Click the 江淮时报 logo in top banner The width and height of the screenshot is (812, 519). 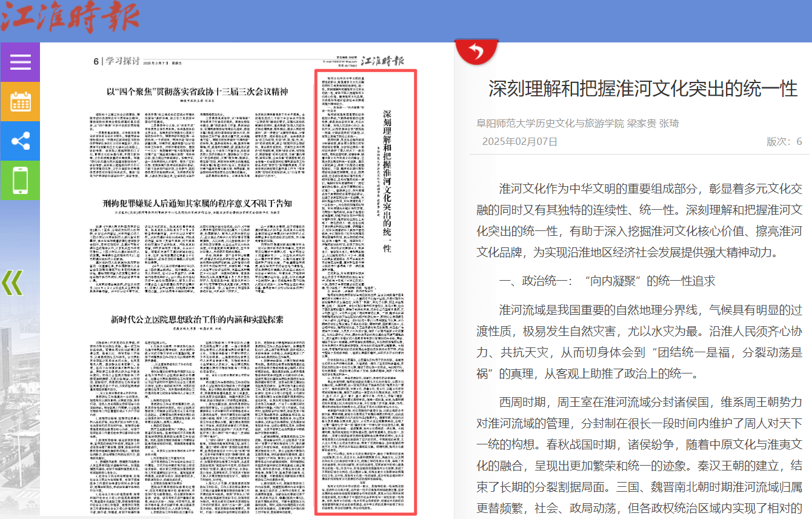pyautogui.click(x=70, y=18)
